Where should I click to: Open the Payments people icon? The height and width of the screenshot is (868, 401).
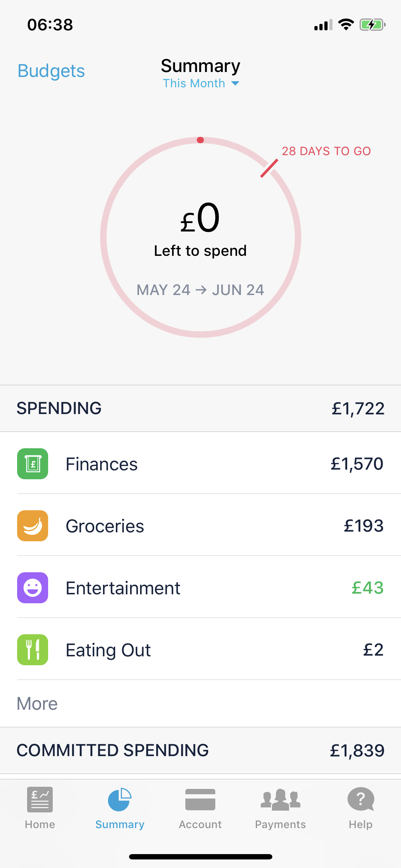pyautogui.click(x=281, y=800)
